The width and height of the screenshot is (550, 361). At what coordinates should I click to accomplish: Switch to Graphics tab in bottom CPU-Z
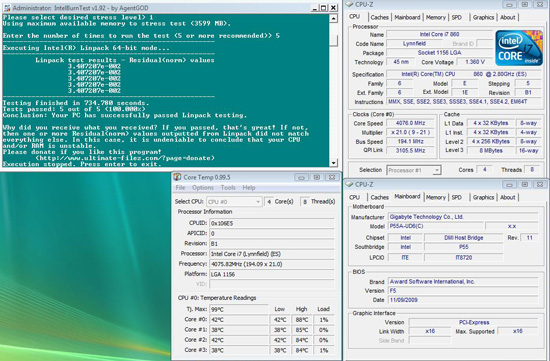(x=483, y=197)
